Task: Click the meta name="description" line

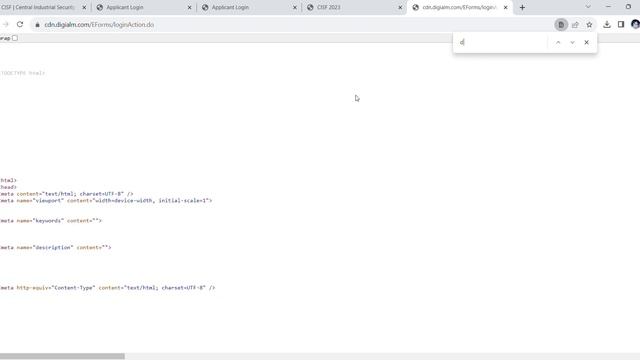Action: (x=56, y=247)
